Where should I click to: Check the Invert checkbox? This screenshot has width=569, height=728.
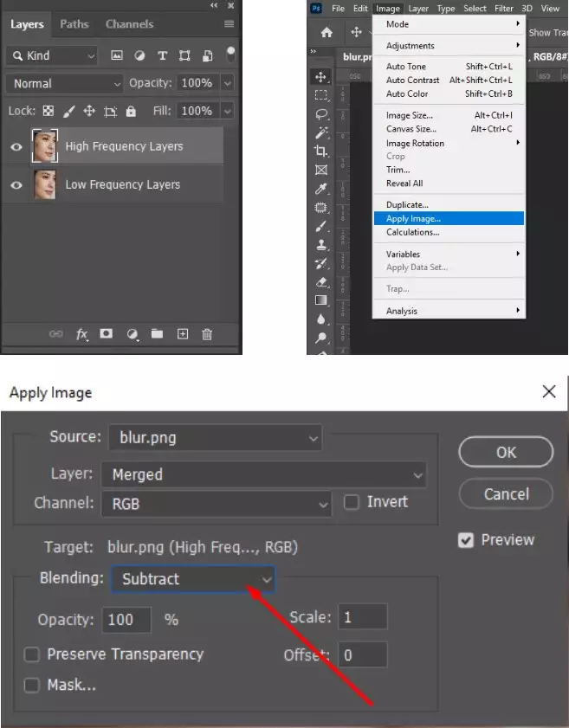pos(351,502)
